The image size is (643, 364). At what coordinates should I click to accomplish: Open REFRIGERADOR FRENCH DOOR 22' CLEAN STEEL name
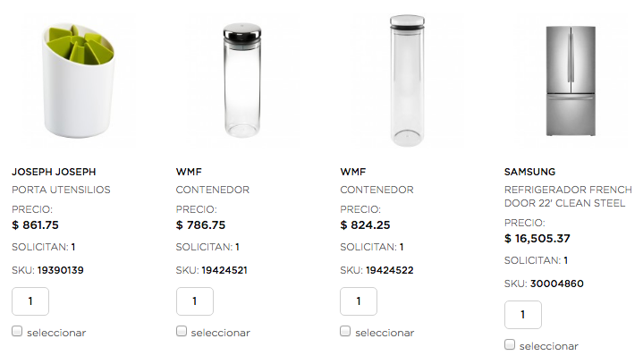click(568, 197)
